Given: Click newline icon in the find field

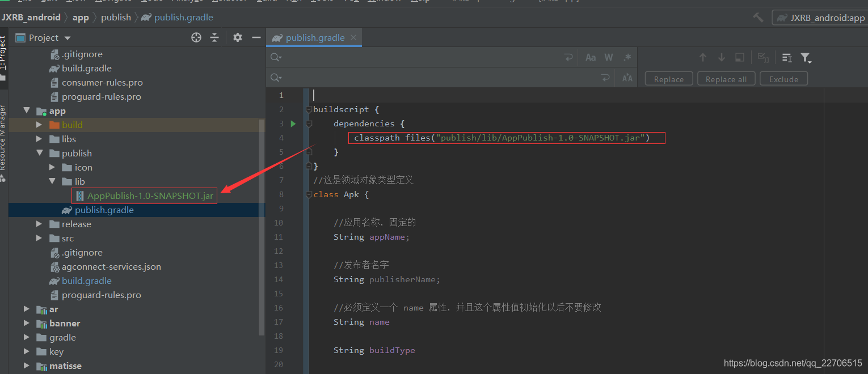Looking at the screenshot, I should (x=568, y=57).
